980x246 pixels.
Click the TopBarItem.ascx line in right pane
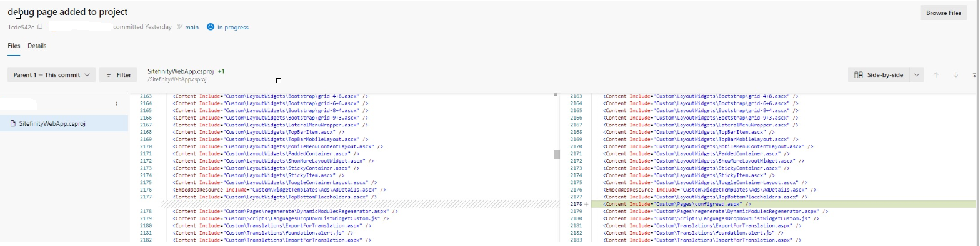pos(689,132)
